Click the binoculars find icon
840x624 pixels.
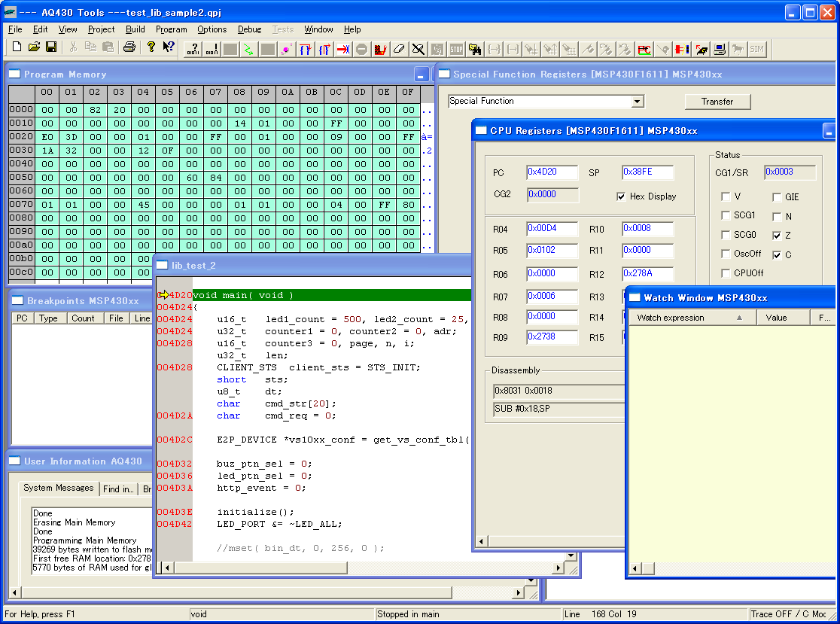(475, 49)
